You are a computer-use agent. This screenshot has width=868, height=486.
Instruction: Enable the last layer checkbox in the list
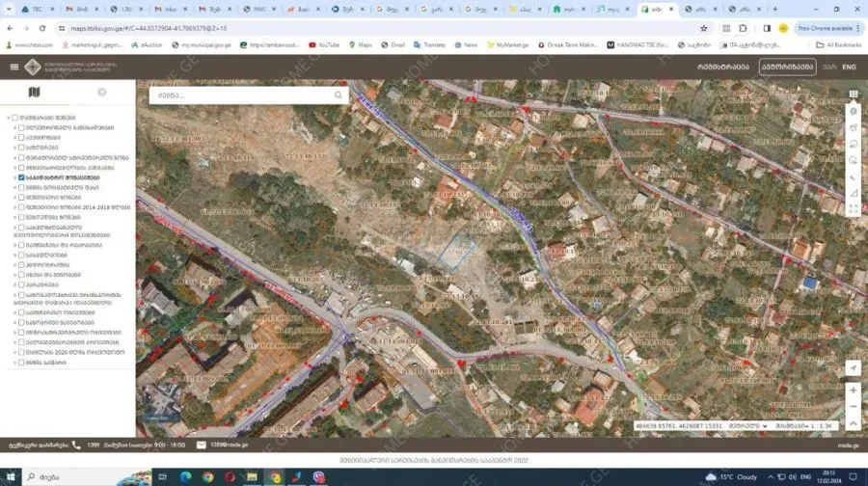click(21, 363)
